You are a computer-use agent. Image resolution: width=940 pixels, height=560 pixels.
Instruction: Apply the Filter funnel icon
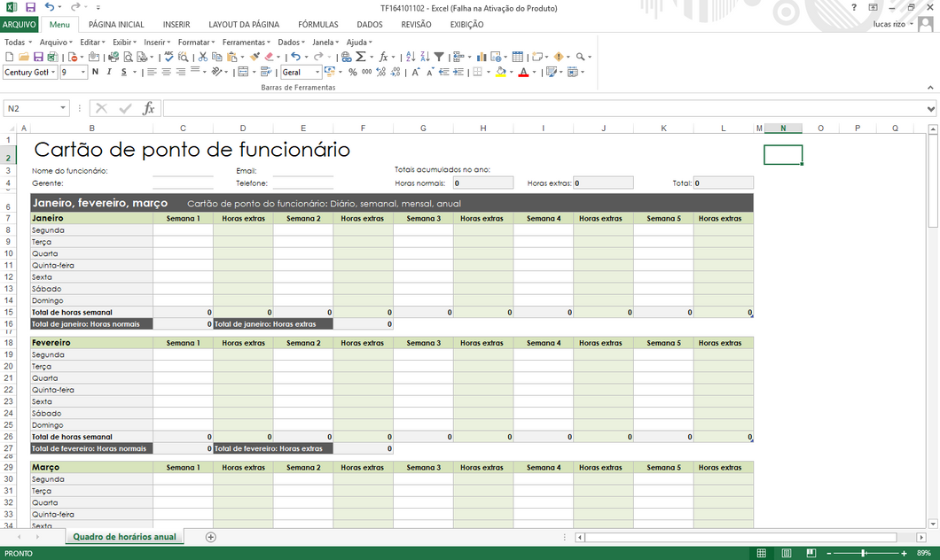click(x=439, y=57)
